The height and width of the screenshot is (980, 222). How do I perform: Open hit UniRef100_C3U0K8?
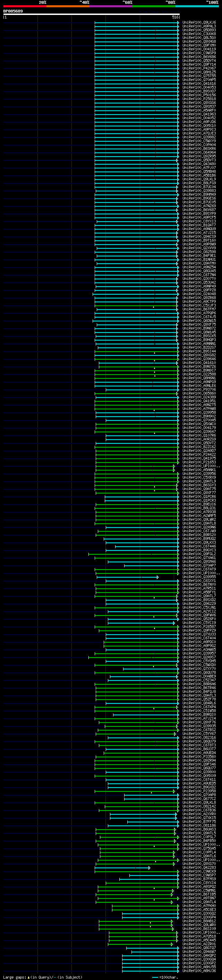(x=199, y=34)
